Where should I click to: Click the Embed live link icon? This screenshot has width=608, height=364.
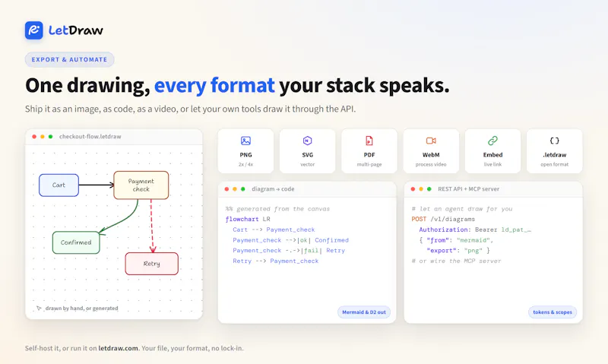click(x=492, y=141)
